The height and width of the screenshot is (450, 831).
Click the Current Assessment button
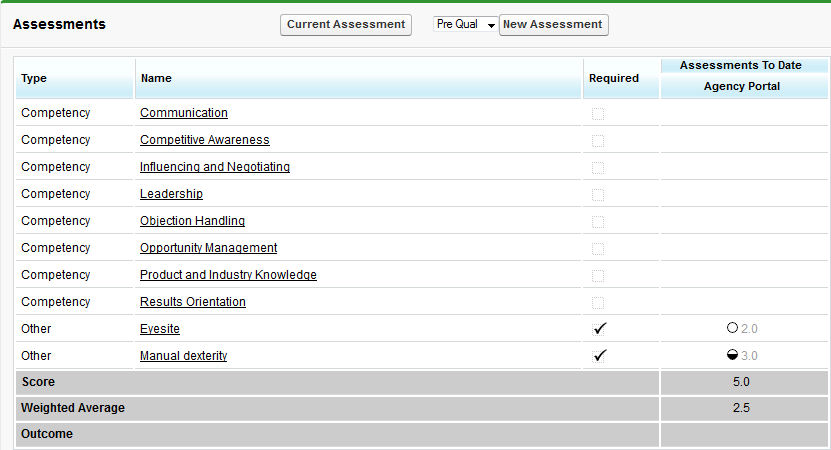pyautogui.click(x=346, y=24)
